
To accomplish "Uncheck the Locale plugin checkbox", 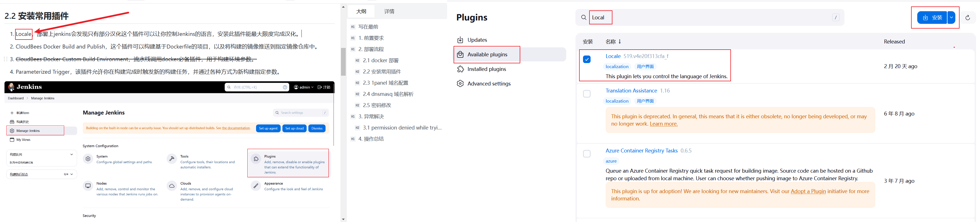I will pos(587,59).
